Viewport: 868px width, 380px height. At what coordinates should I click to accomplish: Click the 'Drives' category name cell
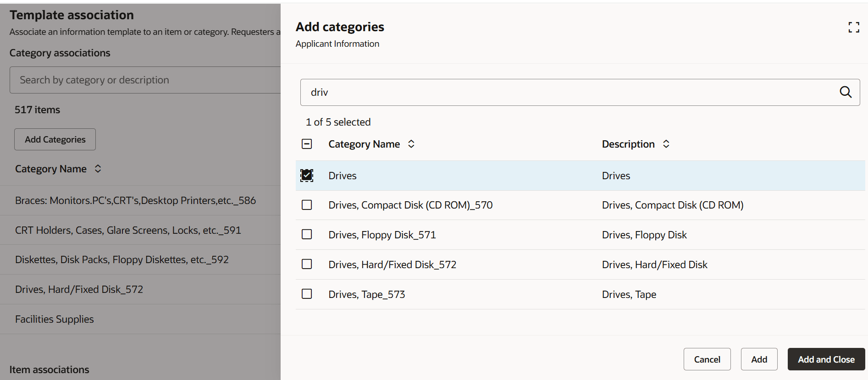pos(342,176)
